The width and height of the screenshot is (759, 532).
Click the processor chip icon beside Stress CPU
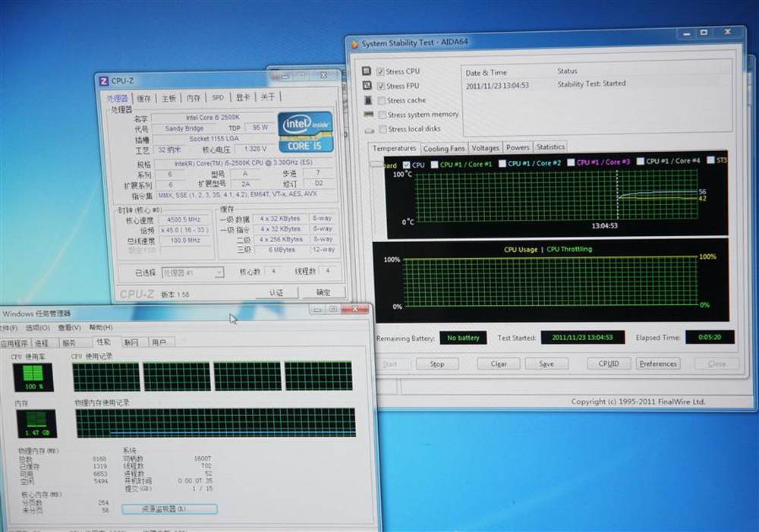coord(367,71)
